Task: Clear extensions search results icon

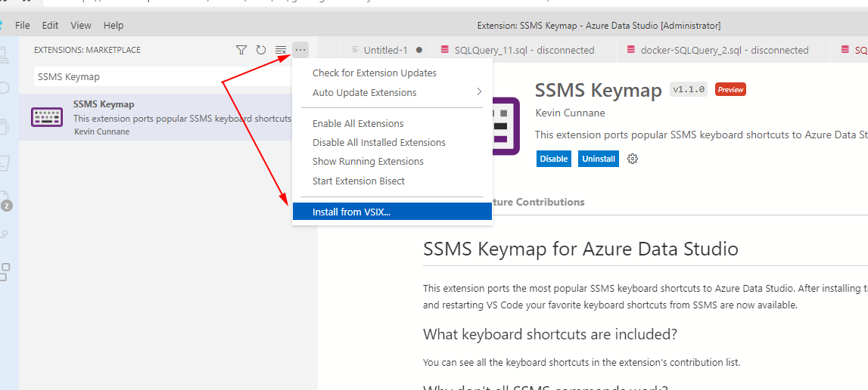Action: pos(281,51)
